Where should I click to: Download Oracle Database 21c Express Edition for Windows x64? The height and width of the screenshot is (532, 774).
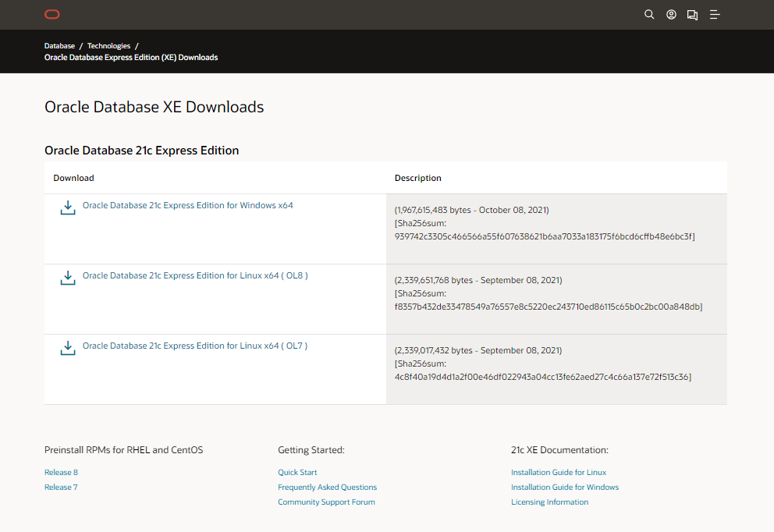(x=187, y=205)
